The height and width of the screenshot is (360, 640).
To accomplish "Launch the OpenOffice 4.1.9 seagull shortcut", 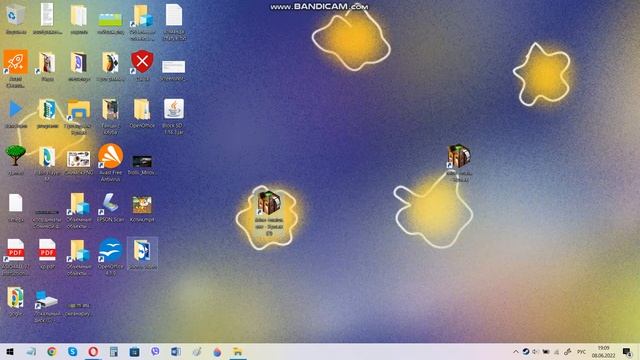I will tap(110, 250).
